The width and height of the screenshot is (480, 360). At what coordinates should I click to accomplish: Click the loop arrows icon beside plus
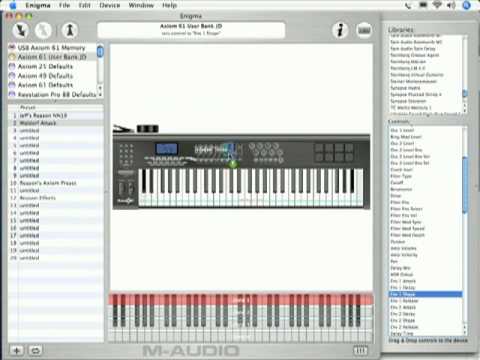tap(35, 350)
